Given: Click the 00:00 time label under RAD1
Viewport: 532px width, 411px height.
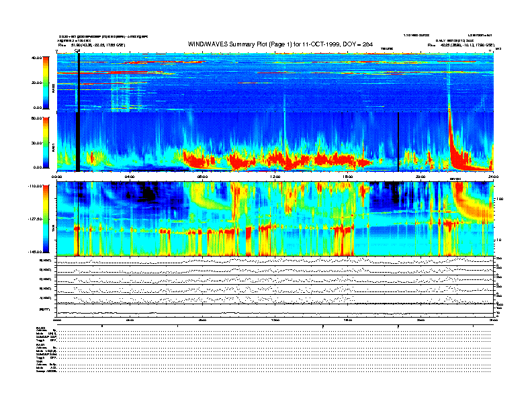Looking at the screenshot, I should coord(56,177).
